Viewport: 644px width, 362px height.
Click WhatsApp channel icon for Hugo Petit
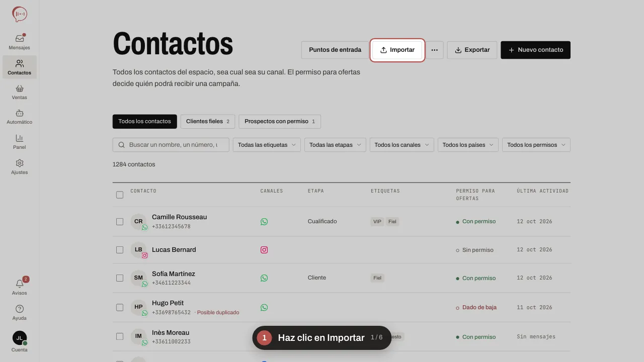(x=264, y=307)
